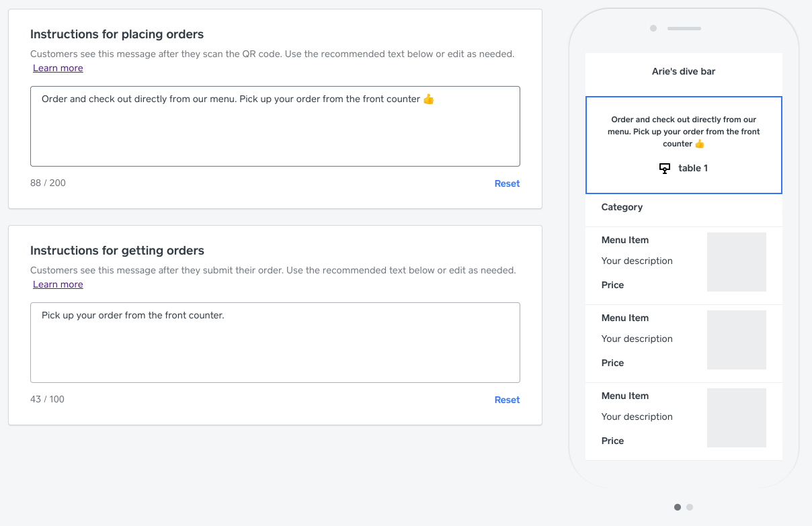
Task: Reset the placing orders instructions text
Action: 507,183
